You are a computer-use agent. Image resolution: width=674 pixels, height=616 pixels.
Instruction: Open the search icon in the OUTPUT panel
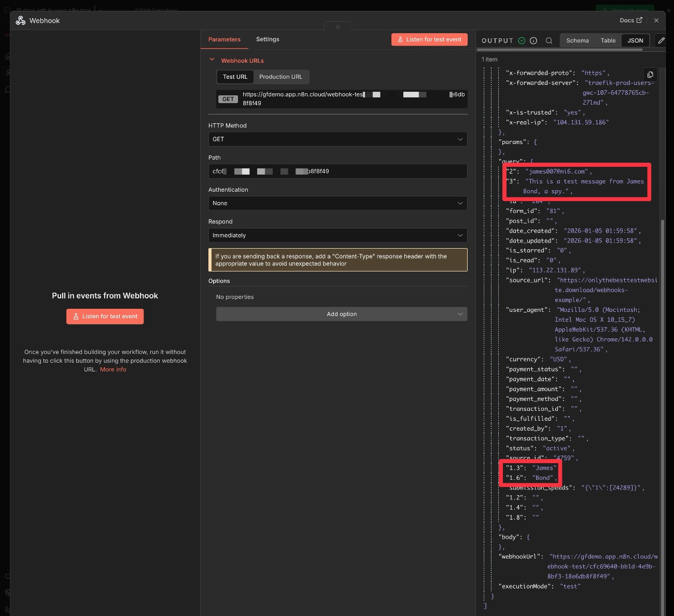click(549, 40)
